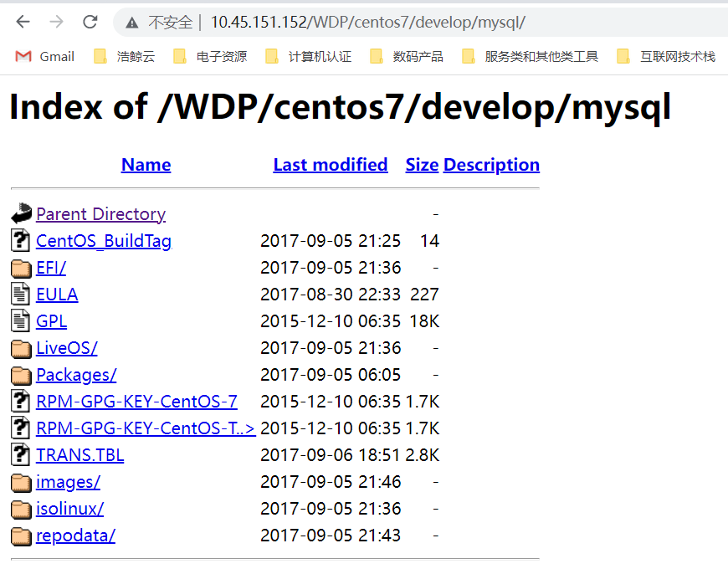
Task: Sort listing by the Description column
Action: 491,165
